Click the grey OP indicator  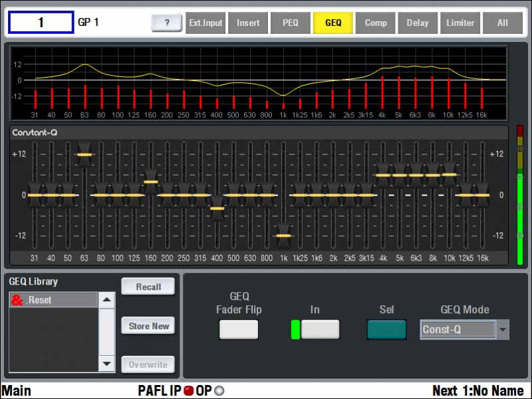point(219,391)
